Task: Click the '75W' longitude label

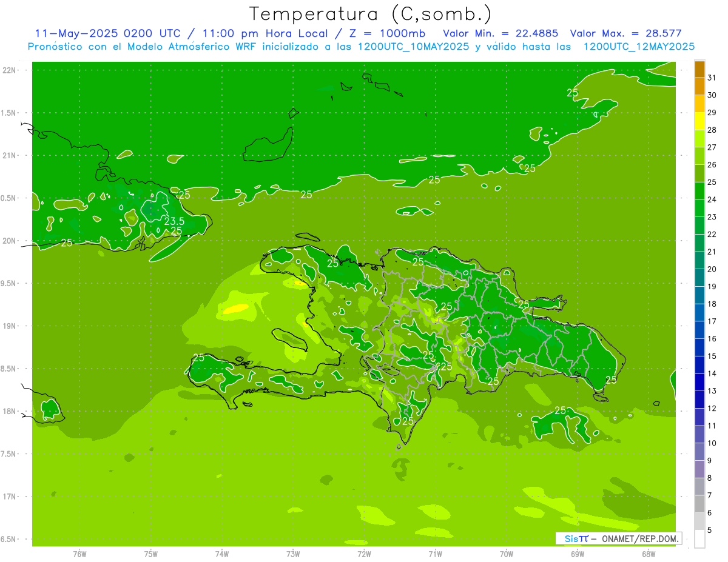Action: click(x=150, y=554)
